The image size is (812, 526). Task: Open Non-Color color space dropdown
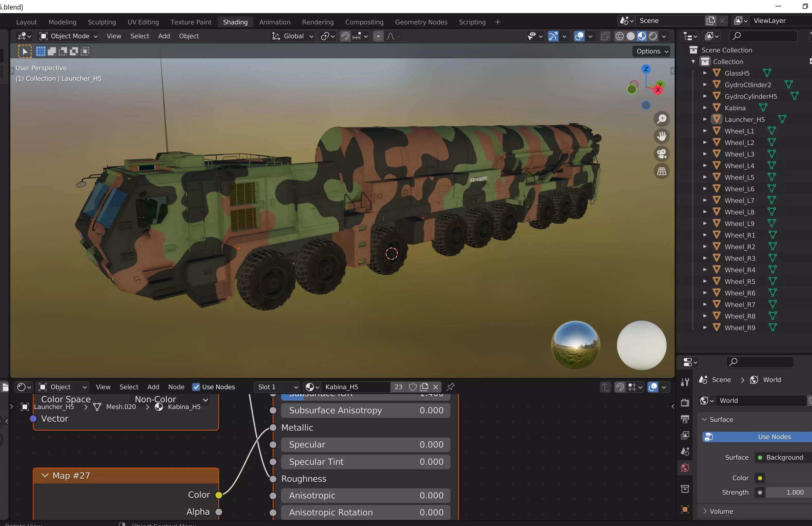[170, 399]
